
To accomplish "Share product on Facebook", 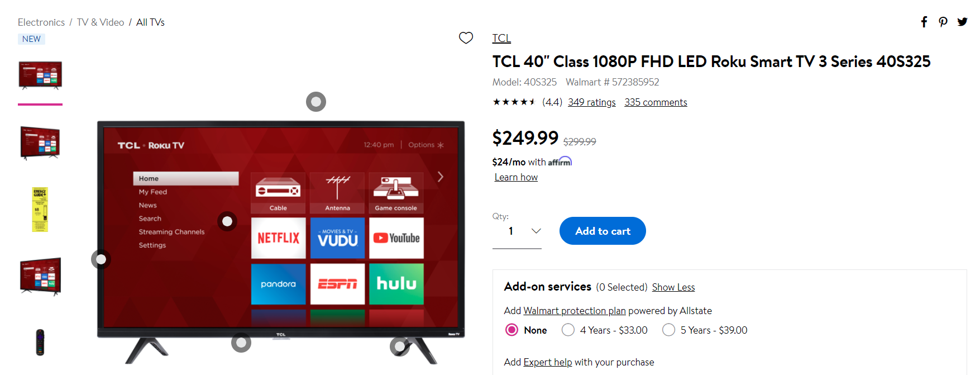I will pyautogui.click(x=924, y=22).
